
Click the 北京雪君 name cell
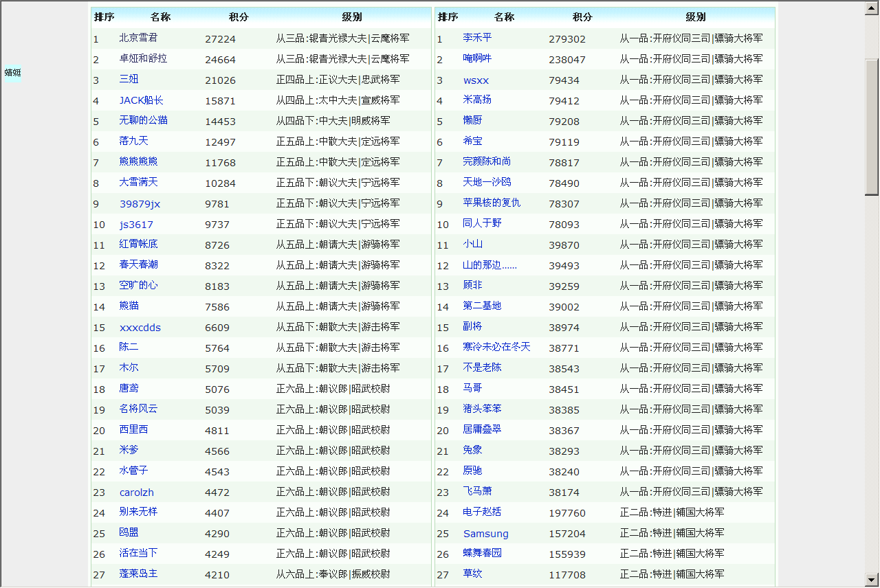pos(139,38)
